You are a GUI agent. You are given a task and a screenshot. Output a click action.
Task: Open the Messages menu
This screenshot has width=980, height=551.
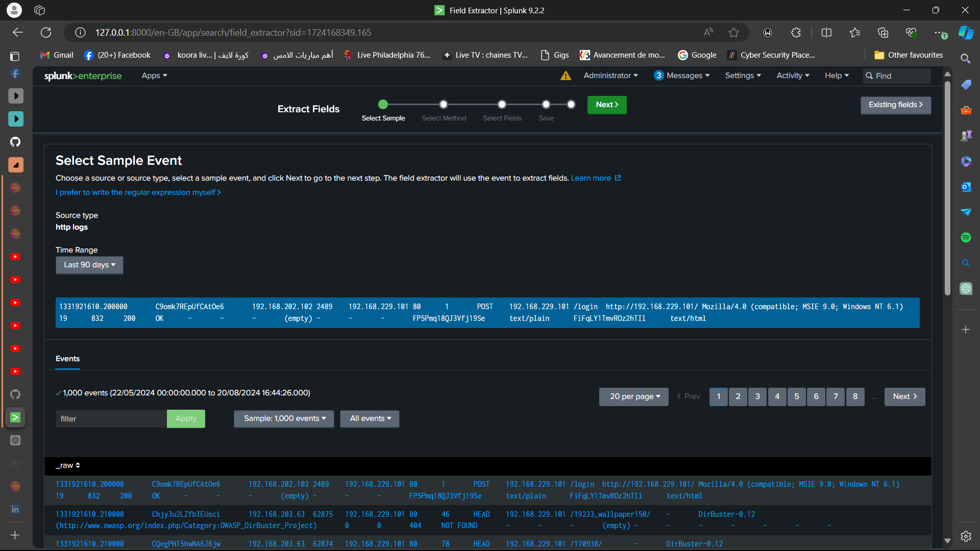[682, 76]
